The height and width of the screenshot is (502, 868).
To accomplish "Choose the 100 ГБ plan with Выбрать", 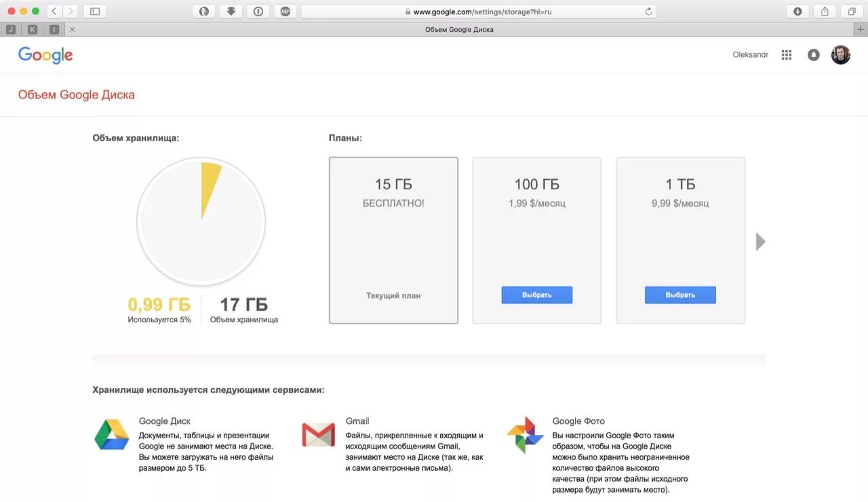I will coord(537,295).
